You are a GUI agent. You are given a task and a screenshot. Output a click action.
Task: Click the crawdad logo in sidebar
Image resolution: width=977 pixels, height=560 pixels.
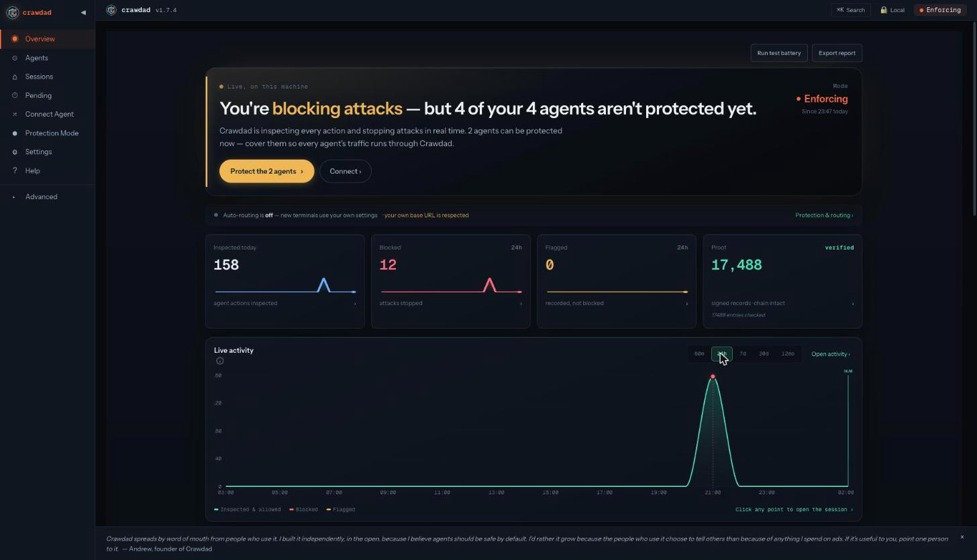coord(12,12)
